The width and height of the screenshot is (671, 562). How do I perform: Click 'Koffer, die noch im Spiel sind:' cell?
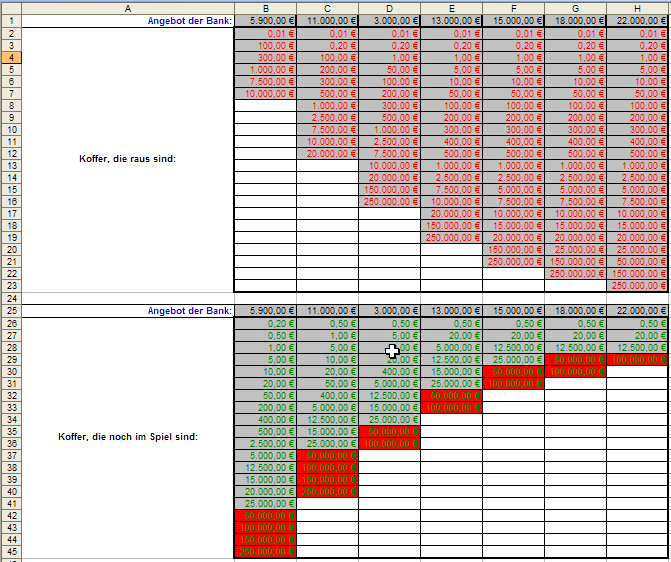point(128,436)
